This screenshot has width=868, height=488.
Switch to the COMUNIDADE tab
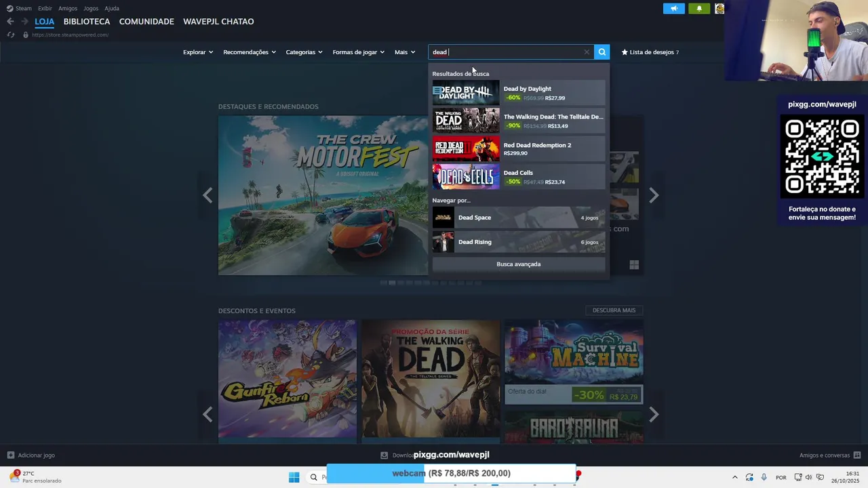point(146,22)
